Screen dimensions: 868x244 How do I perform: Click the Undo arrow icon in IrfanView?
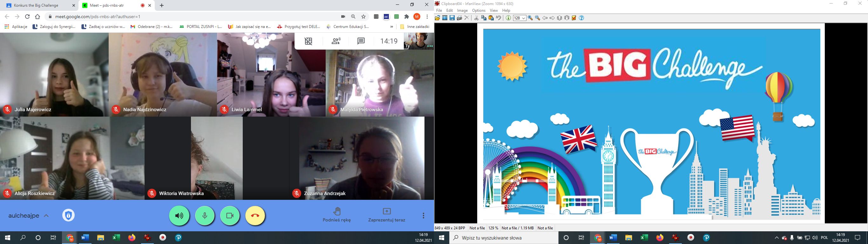(x=499, y=18)
